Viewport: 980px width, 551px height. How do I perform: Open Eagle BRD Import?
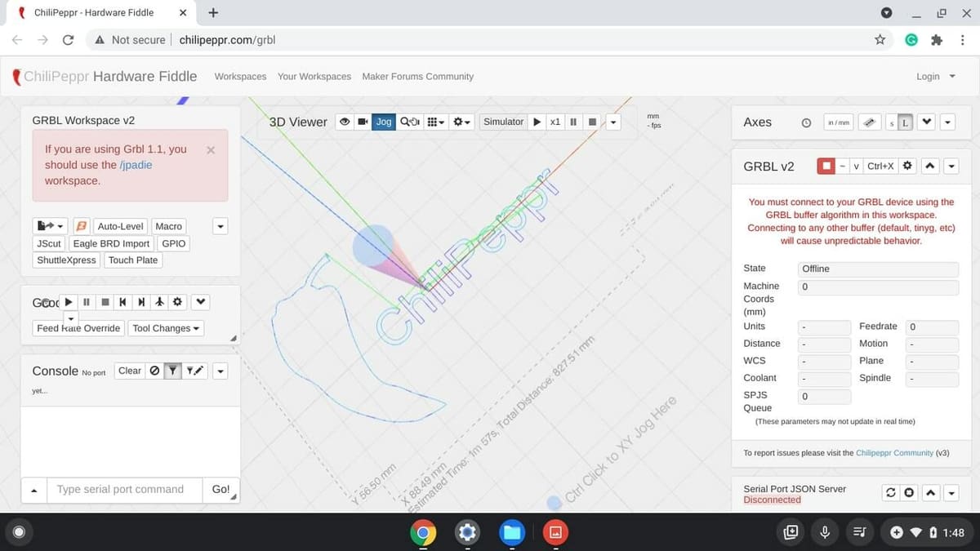pos(111,243)
